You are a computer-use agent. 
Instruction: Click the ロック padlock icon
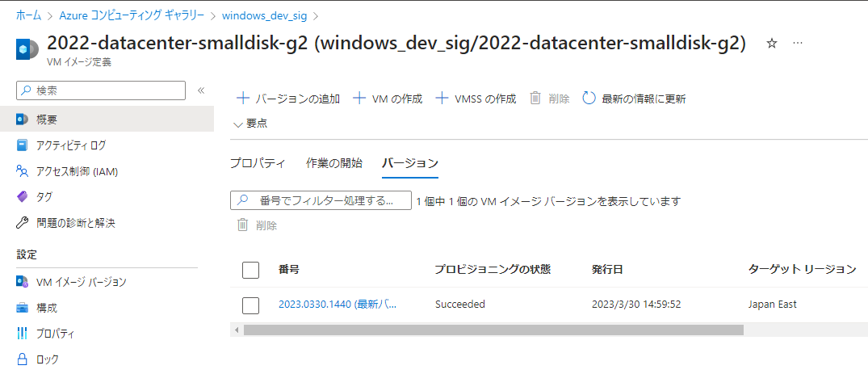click(x=22, y=359)
